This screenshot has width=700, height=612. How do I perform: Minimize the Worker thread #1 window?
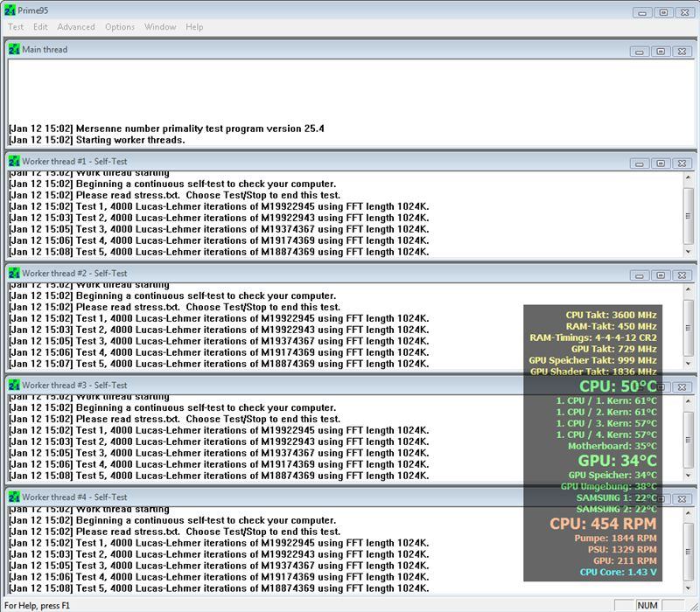tap(640, 163)
